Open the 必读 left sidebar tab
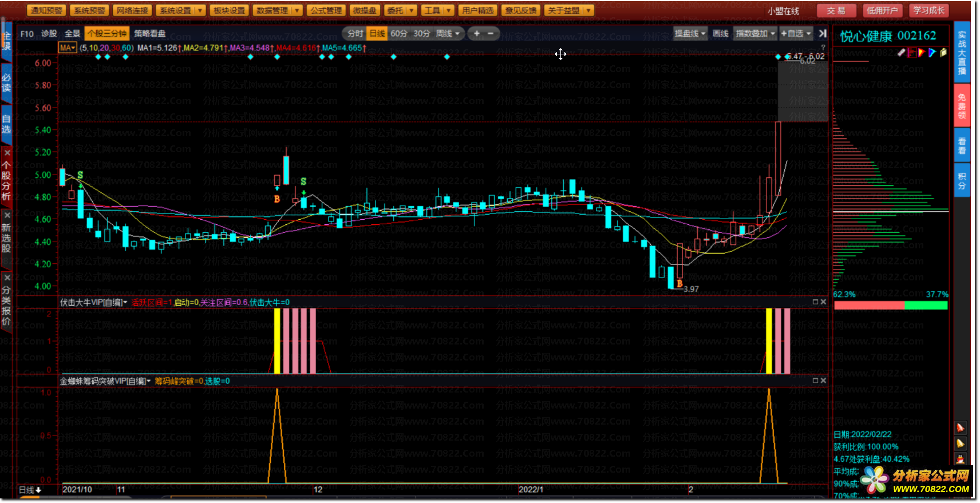The image size is (980, 503). point(6,82)
